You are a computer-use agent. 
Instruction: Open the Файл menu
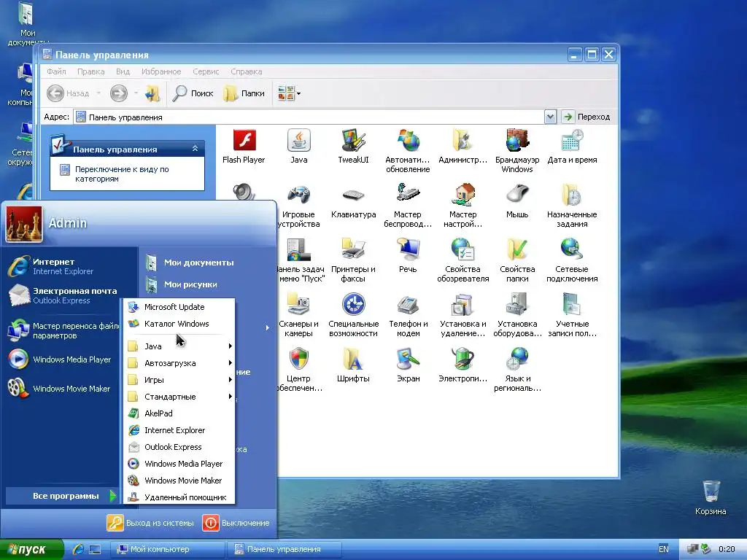point(56,71)
